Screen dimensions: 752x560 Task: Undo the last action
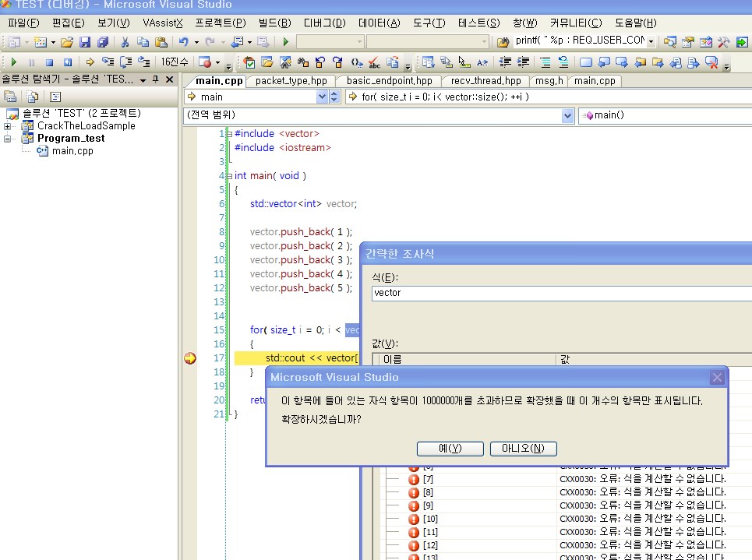184,42
